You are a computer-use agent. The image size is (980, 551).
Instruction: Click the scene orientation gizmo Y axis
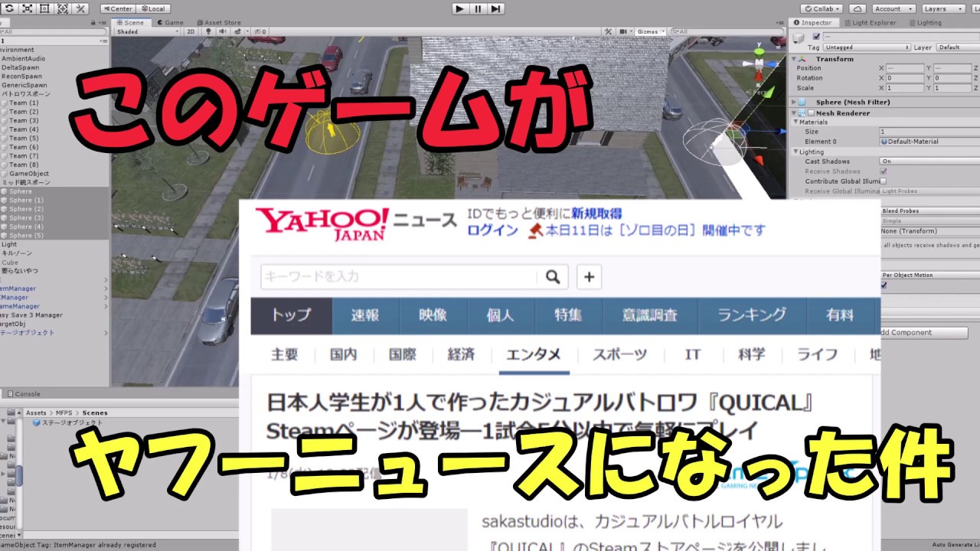tap(759, 52)
